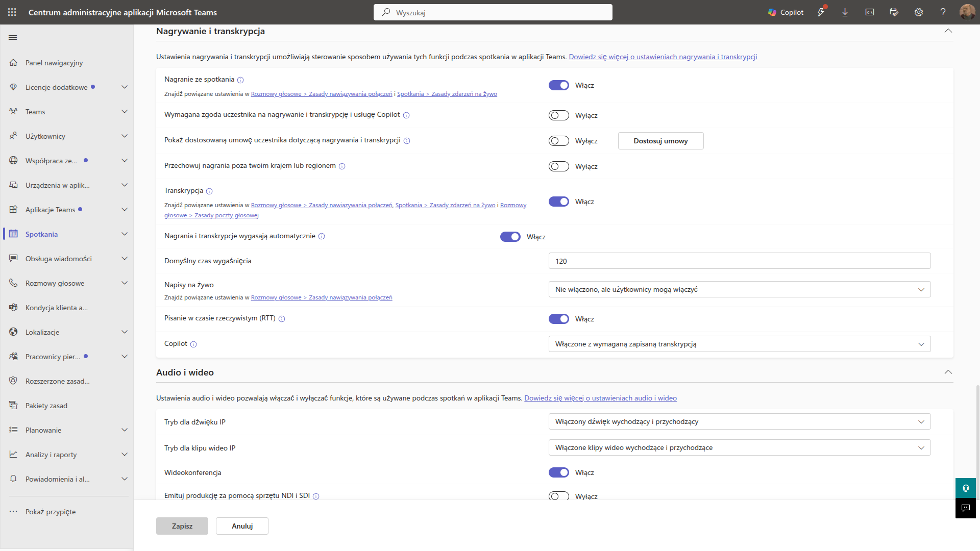Click info icon next to Nagranie ze spotkania
This screenshot has width=980, height=551.
(x=240, y=80)
